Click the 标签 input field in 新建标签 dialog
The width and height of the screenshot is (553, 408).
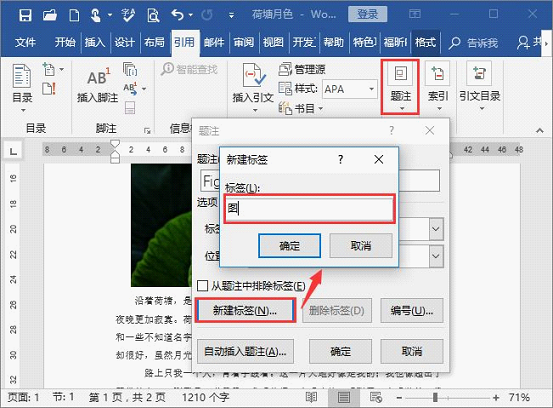pyautogui.click(x=309, y=208)
